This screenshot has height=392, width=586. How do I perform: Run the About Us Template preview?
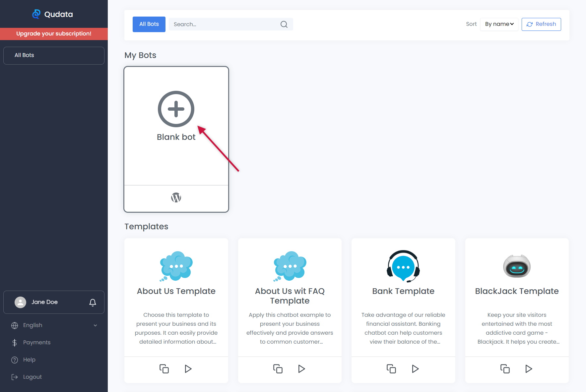[x=188, y=369]
